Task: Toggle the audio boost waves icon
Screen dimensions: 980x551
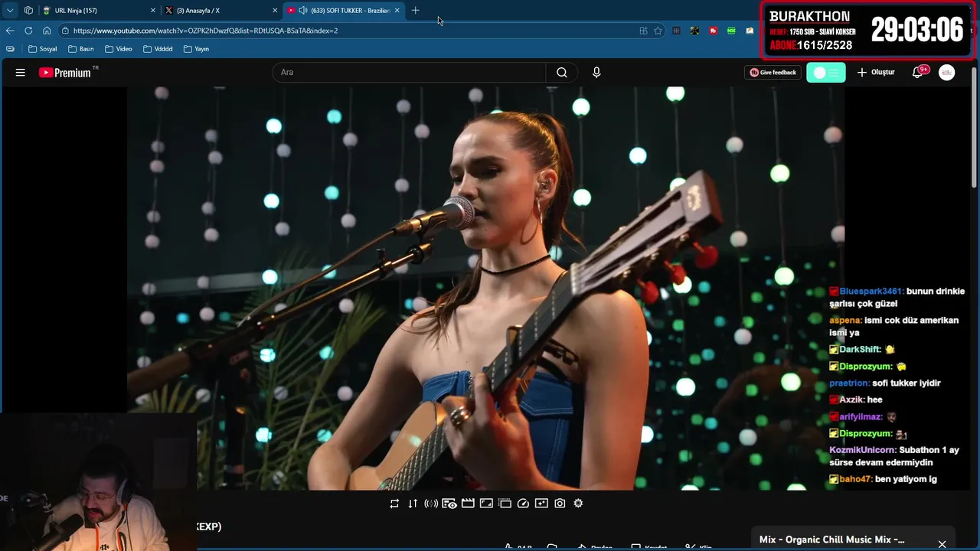Action: (x=431, y=504)
